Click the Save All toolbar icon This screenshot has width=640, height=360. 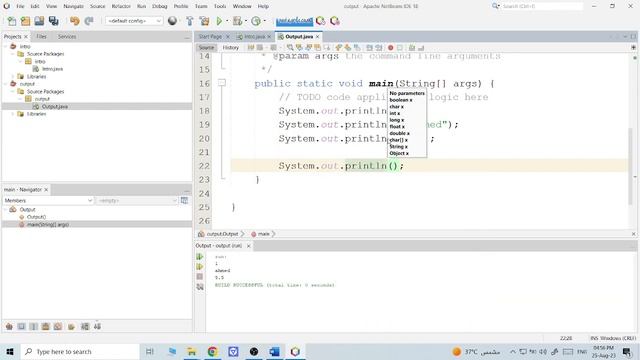click(53, 21)
